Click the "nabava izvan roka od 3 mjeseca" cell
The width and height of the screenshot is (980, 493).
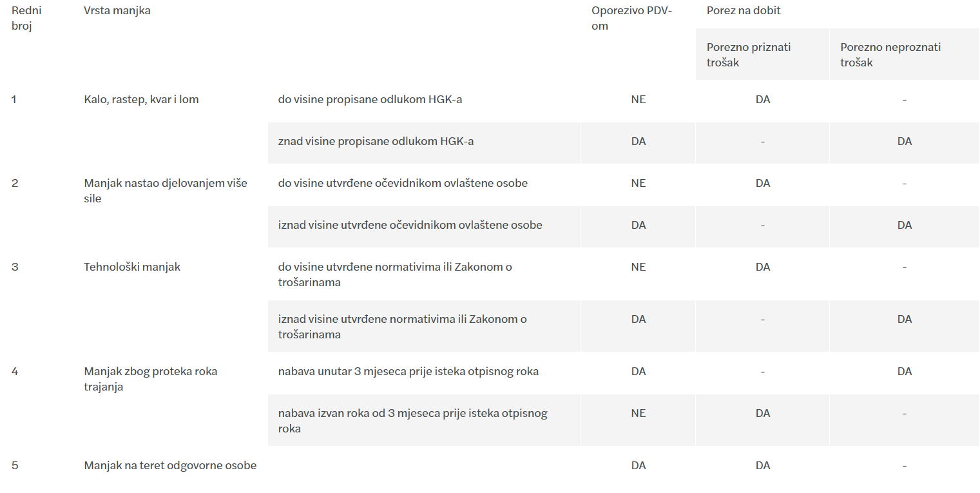[412, 421]
